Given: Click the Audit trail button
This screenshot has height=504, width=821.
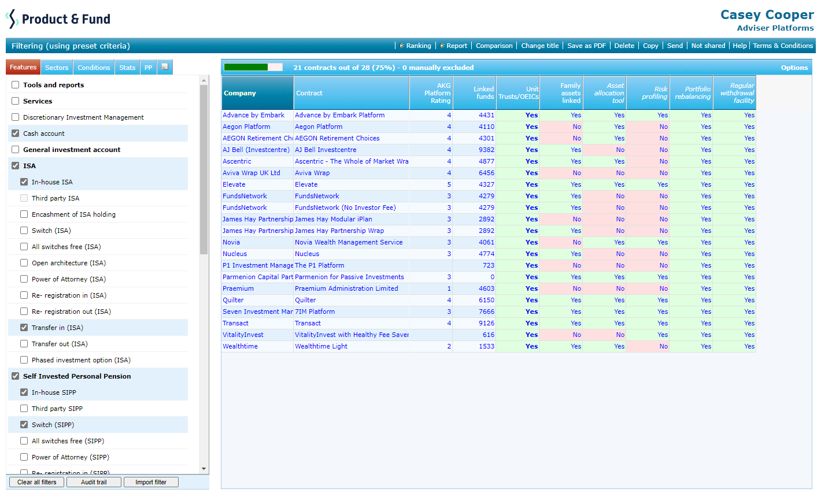Looking at the screenshot, I should tap(94, 482).
